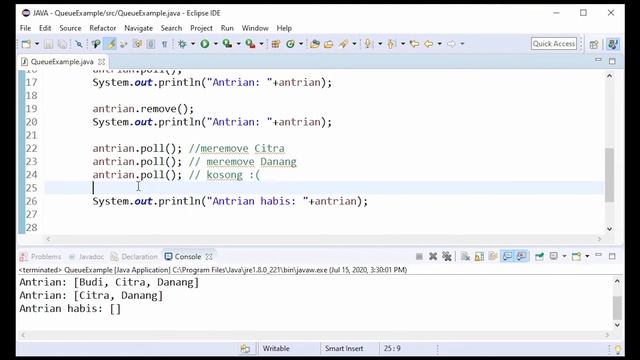Expand the Run dropdown arrow
The image size is (640, 360).
click(216, 44)
